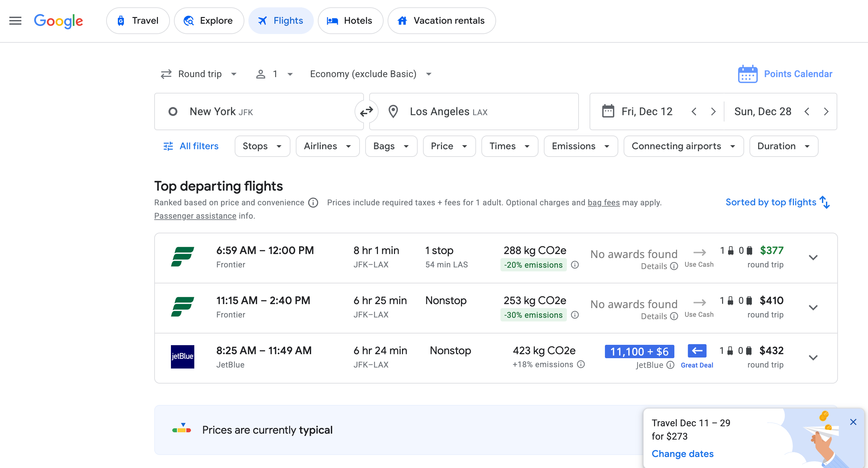868x468 pixels.
Task: Click the blue Great Deal arrow toggle
Action: [x=697, y=351]
